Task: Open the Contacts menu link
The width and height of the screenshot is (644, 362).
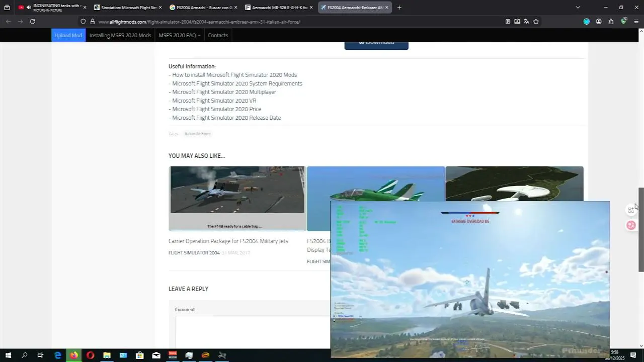Action: point(218,35)
